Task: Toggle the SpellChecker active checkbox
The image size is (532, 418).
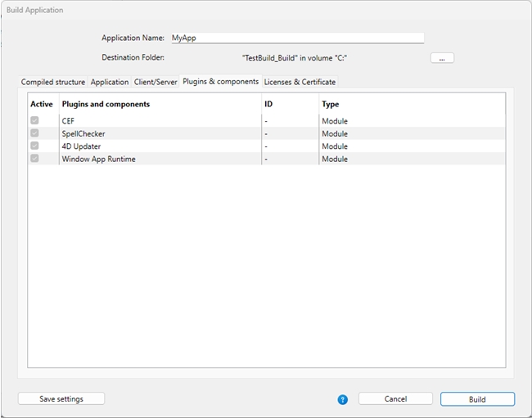Action: tap(34, 133)
